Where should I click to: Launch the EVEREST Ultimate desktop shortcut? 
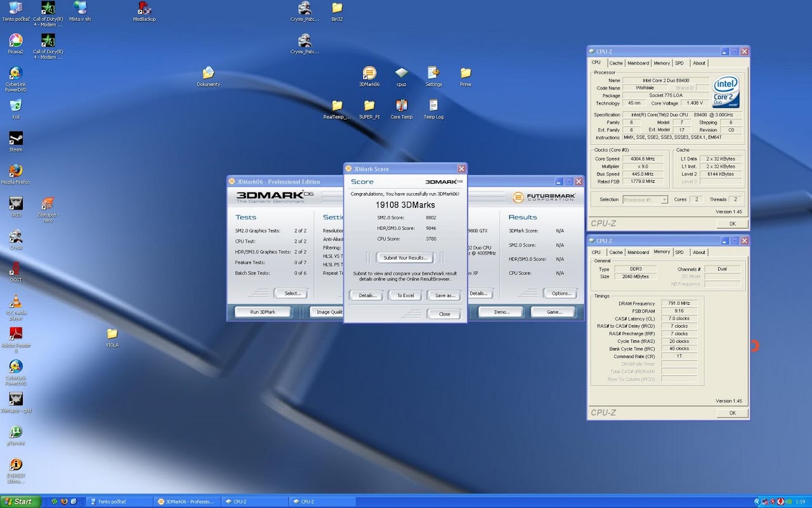click(x=16, y=469)
